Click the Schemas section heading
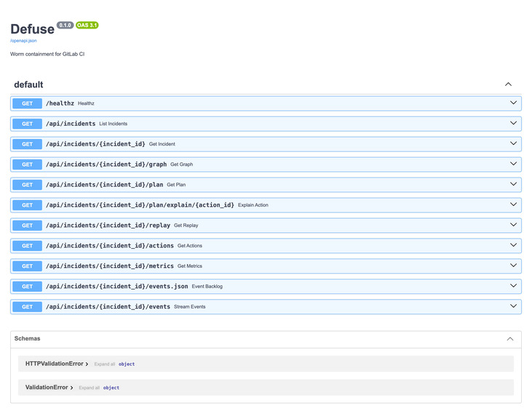Image resolution: width=532 pixels, height=417 pixels. pyautogui.click(x=27, y=338)
